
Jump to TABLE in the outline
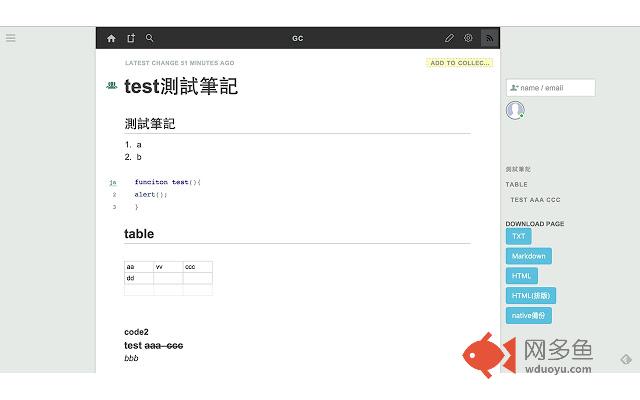[x=516, y=184]
